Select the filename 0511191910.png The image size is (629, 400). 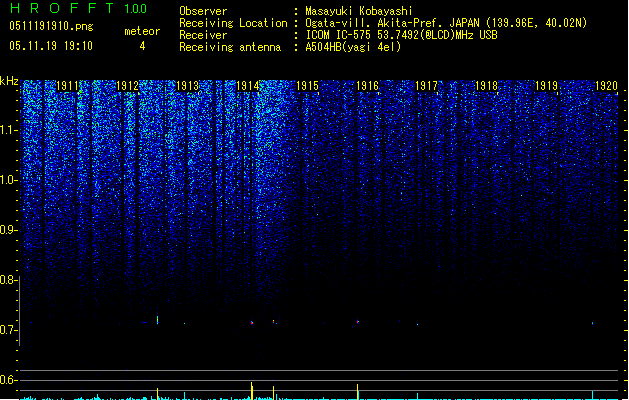51,26
